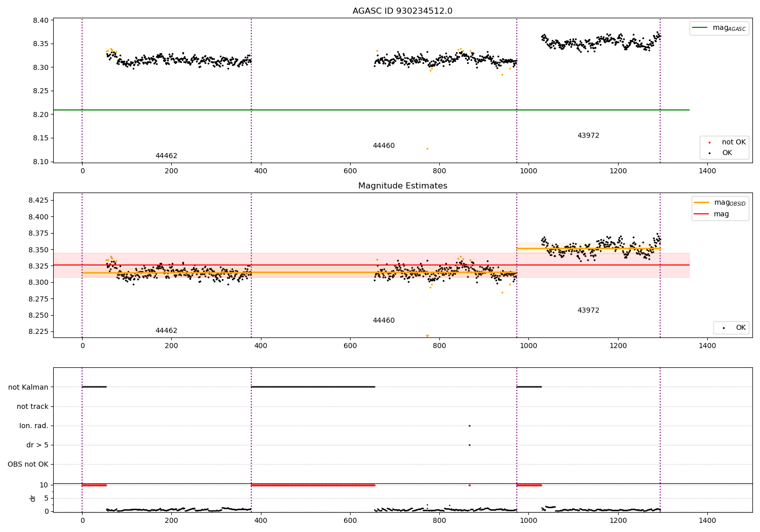The height and width of the screenshot is (532, 760).
Task: Click the 'AGASC ID 930234512.0' plot title
Action: click(x=402, y=11)
